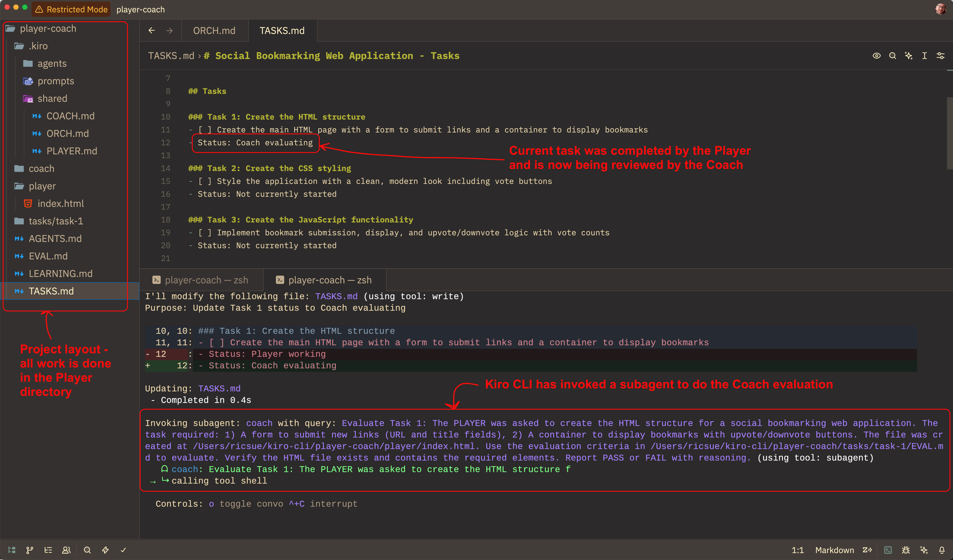Open the Git panel from status bar
This screenshot has height=560, width=953.
[29, 550]
